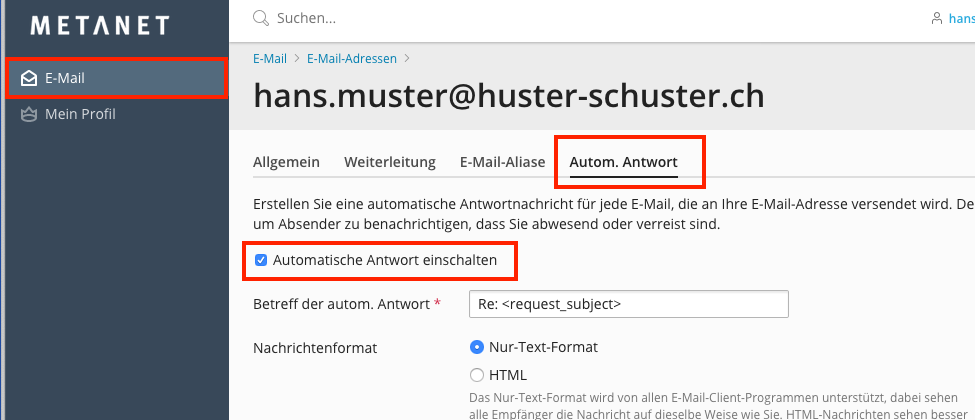
Task: Click the breadcrumb arrow after E-Mail
Action: tap(295, 59)
